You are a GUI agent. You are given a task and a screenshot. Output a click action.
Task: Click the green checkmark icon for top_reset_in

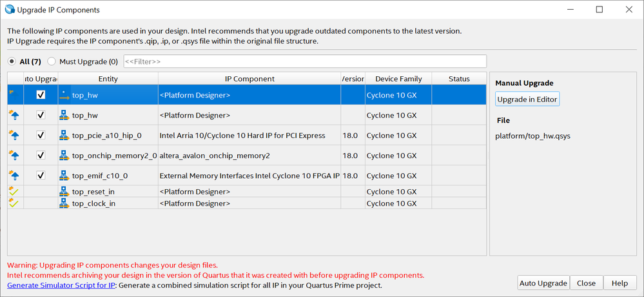(14, 192)
